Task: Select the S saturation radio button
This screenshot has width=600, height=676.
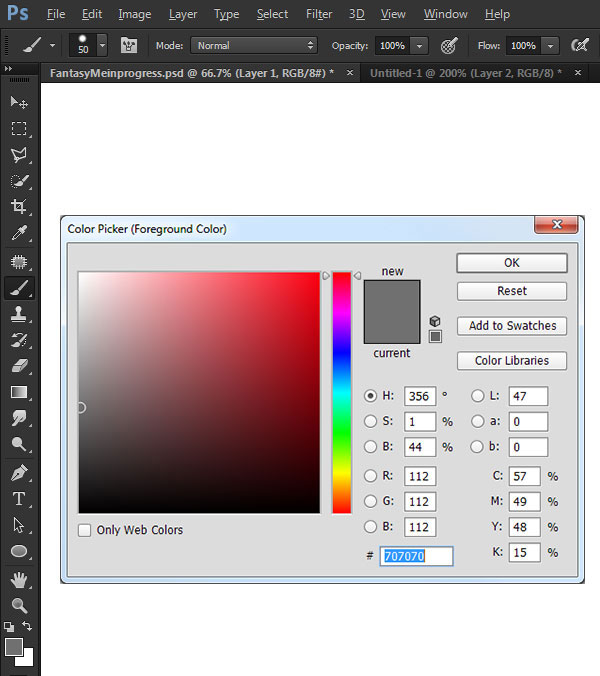Action: (370, 421)
